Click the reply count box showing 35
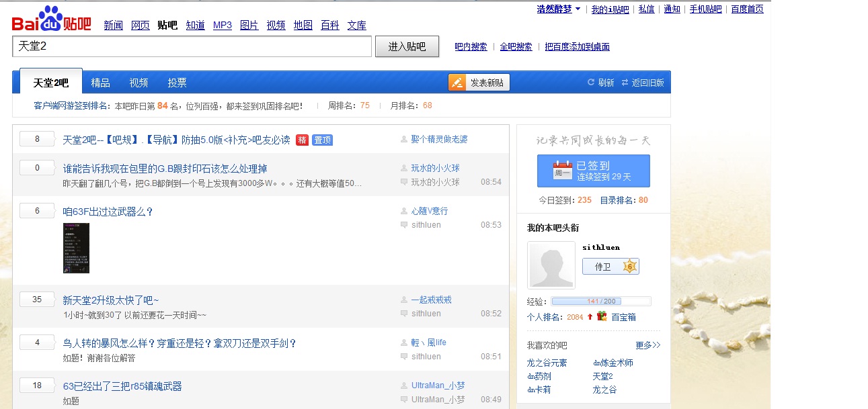 pos(37,300)
